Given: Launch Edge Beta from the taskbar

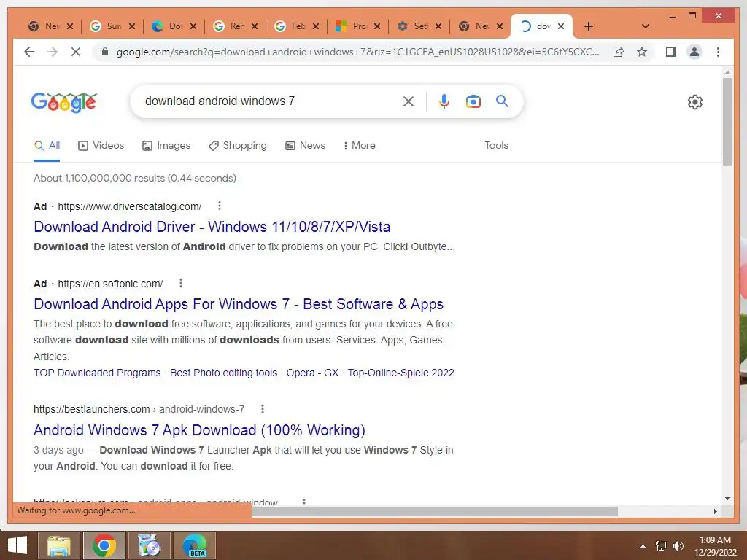Looking at the screenshot, I should (195, 545).
